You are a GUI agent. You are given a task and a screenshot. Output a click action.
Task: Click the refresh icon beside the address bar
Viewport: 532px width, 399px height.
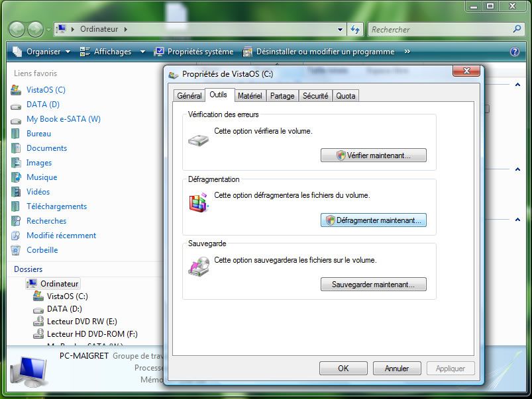pyautogui.click(x=355, y=30)
